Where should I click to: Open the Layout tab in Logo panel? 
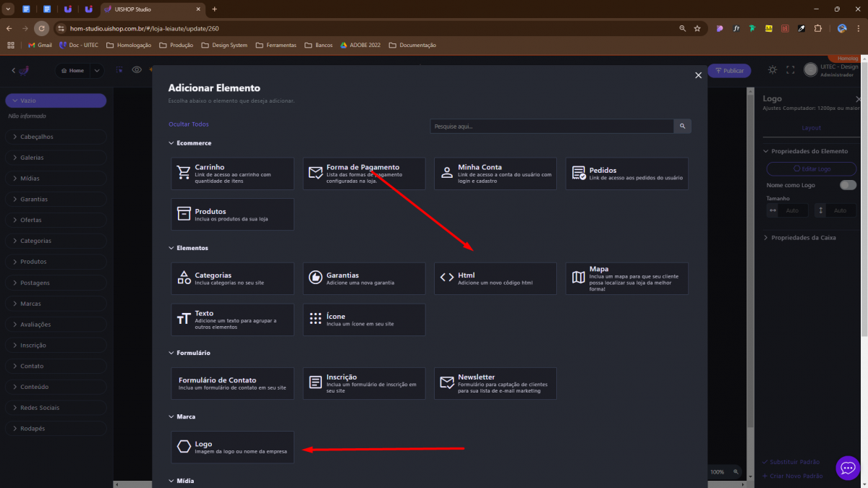811,127
